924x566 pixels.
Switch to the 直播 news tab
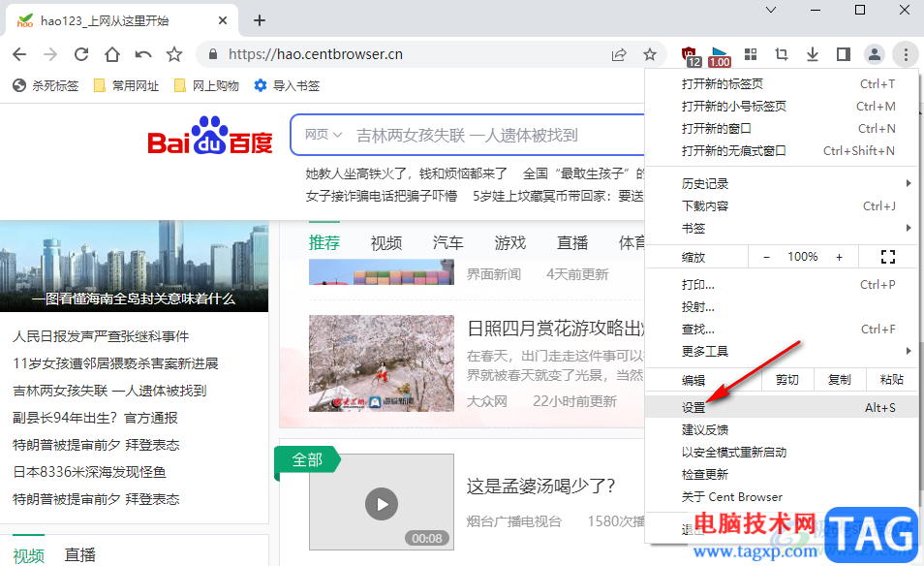(572, 243)
